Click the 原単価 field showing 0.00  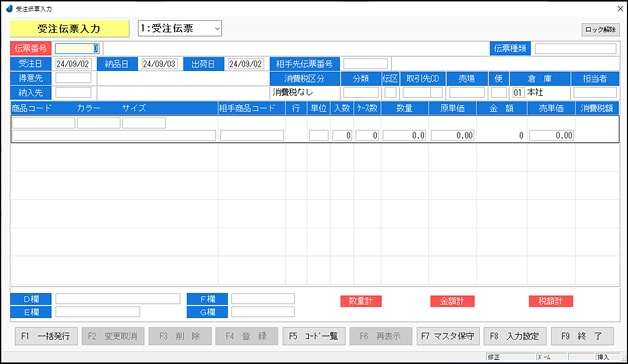coord(453,135)
